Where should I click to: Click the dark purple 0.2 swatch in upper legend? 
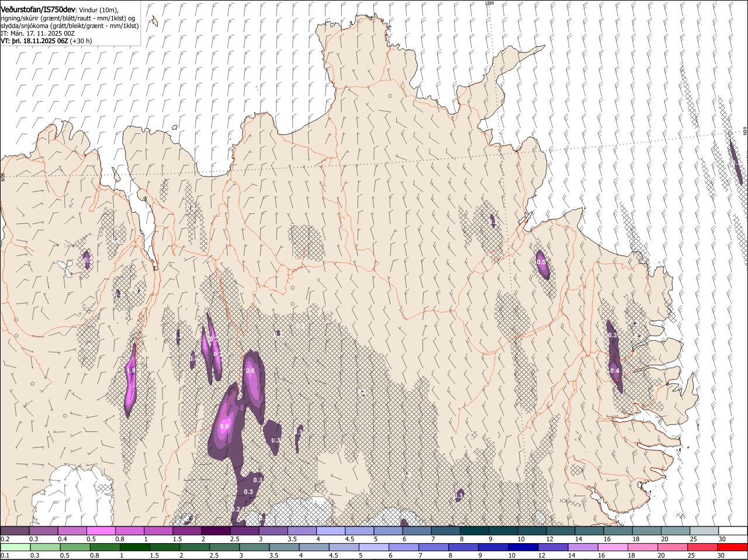(x=15, y=531)
